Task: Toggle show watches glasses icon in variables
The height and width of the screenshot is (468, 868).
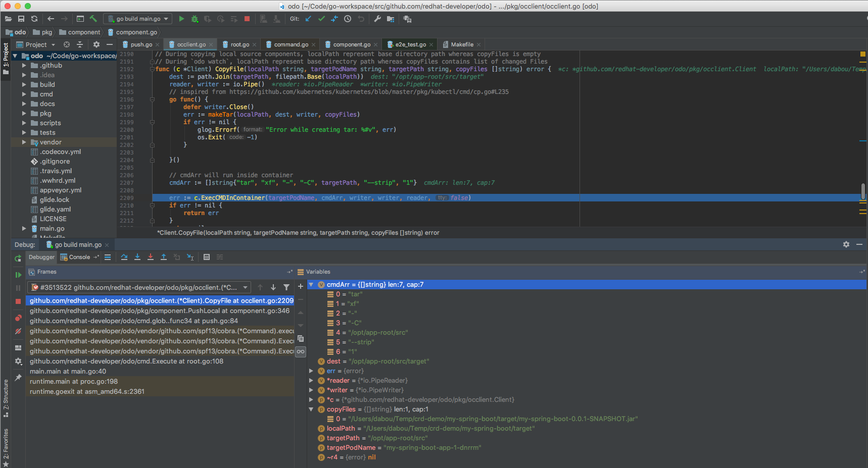Action: 301,351
